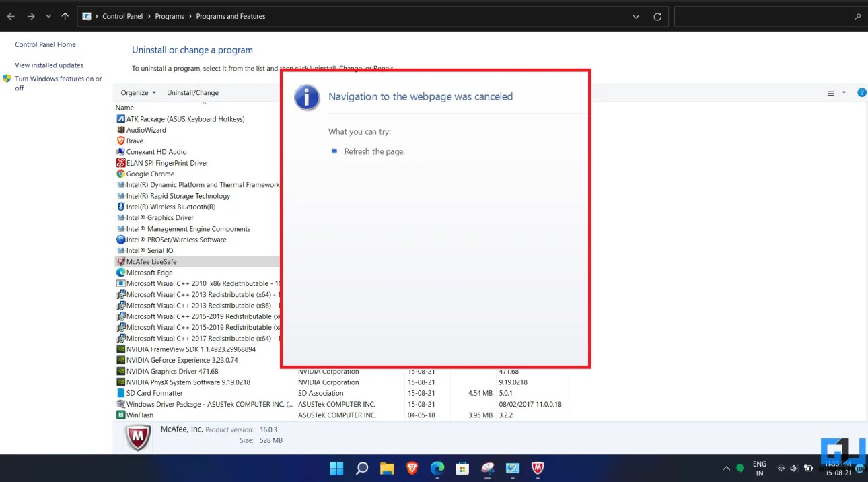Click the Back navigation arrow
This screenshot has width=868, height=482.
(x=11, y=16)
